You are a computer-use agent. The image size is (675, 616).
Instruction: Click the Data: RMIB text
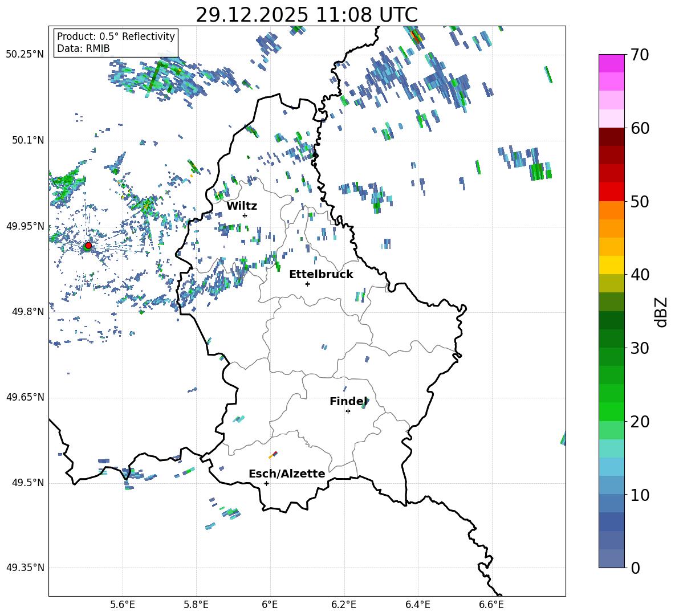click(x=83, y=48)
